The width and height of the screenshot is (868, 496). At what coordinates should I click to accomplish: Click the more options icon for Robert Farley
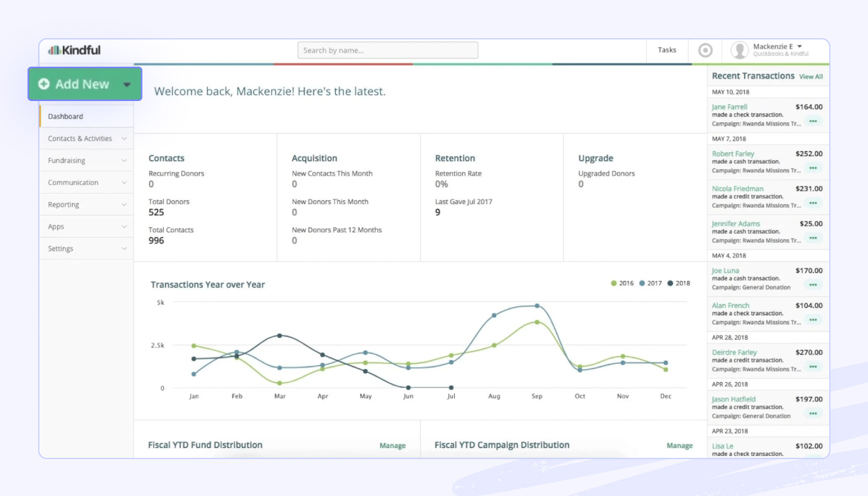(813, 168)
